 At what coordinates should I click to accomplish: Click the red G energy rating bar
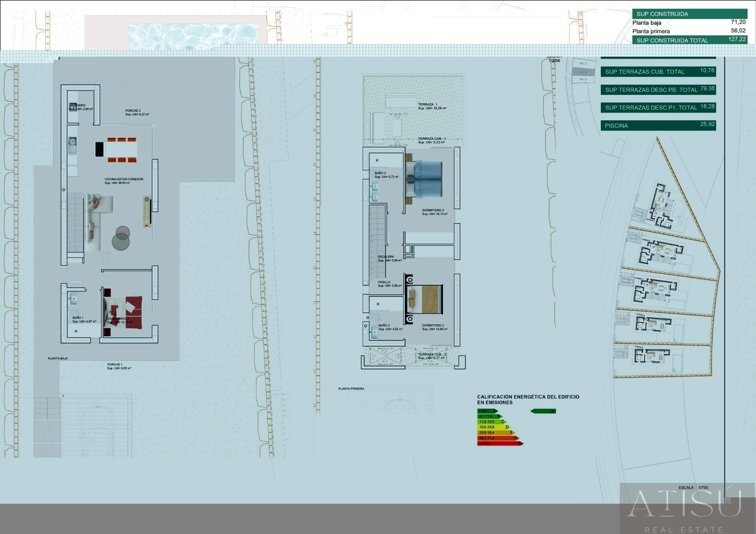499,443
